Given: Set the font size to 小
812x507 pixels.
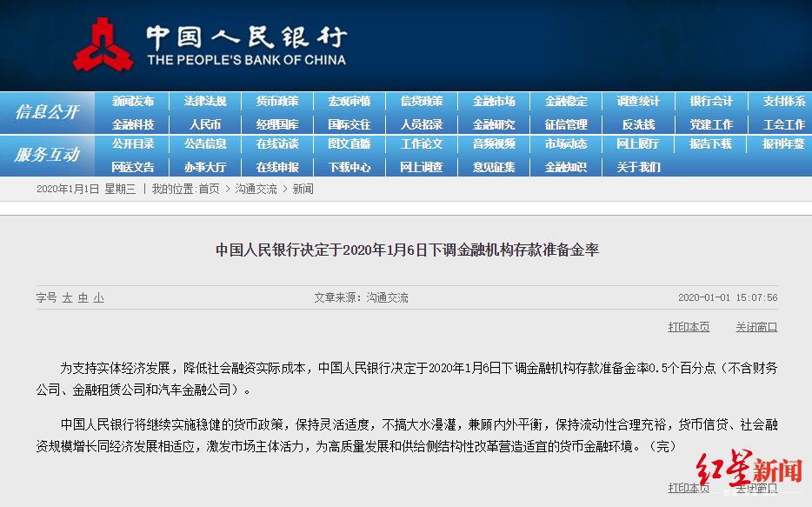Looking at the screenshot, I should tap(98, 297).
